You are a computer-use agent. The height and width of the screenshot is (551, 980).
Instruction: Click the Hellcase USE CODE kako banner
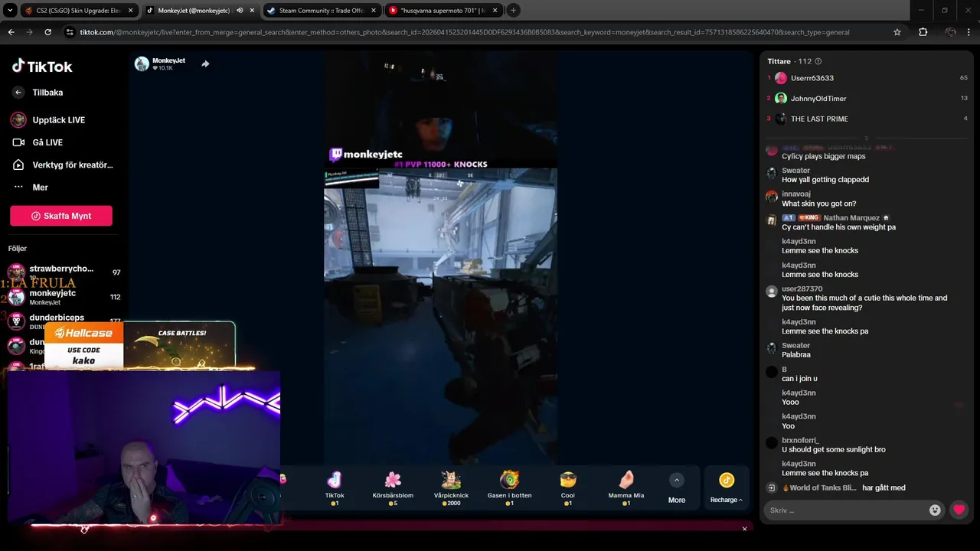84,346
